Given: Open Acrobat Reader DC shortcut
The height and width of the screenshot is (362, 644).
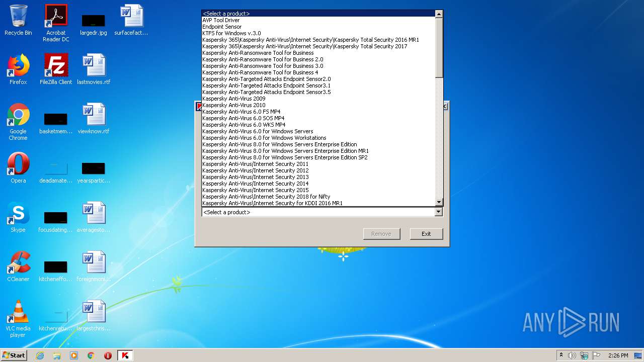Looking at the screenshot, I should click(56, 23).
